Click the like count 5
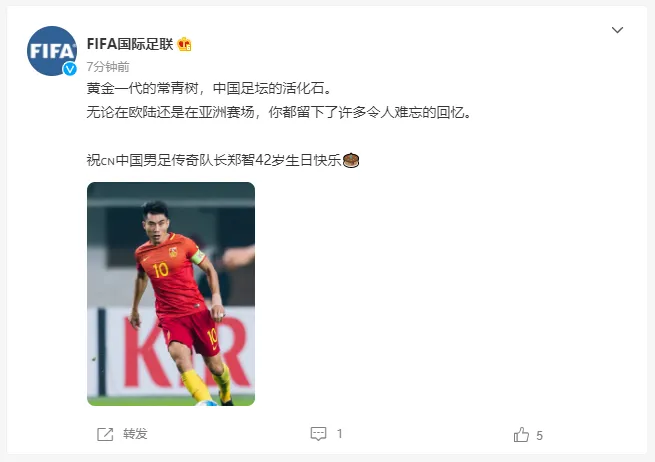 pyautogui.click(x=539, y=436)
